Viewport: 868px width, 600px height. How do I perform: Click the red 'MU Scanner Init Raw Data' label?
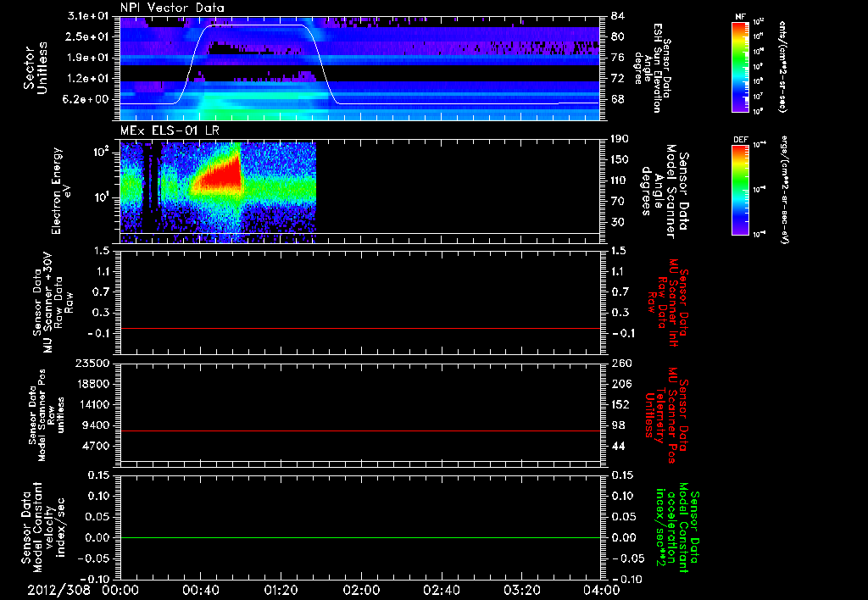(668, 303)
